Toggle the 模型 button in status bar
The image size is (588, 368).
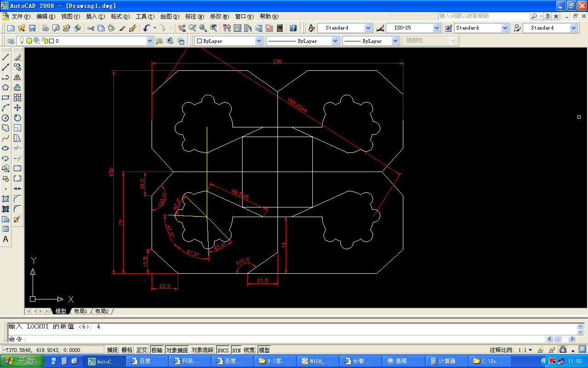pos(264,350)
